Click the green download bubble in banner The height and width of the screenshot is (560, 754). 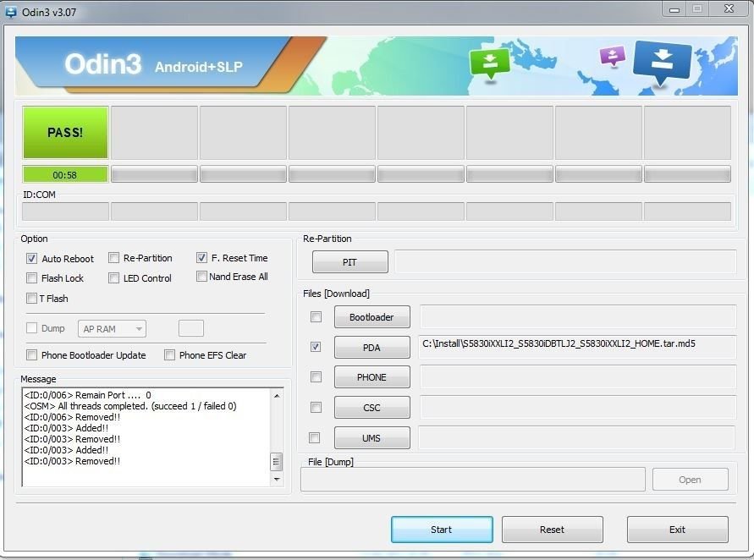pyautogui.click(x=489, y=63)
